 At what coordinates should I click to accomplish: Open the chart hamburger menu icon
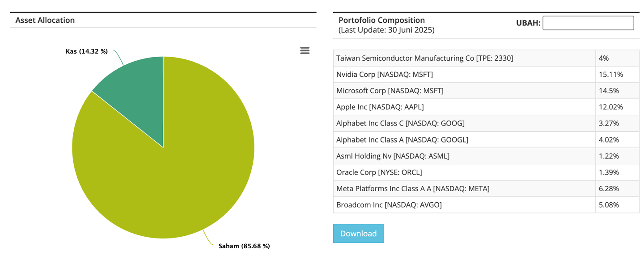click(305, 50)
